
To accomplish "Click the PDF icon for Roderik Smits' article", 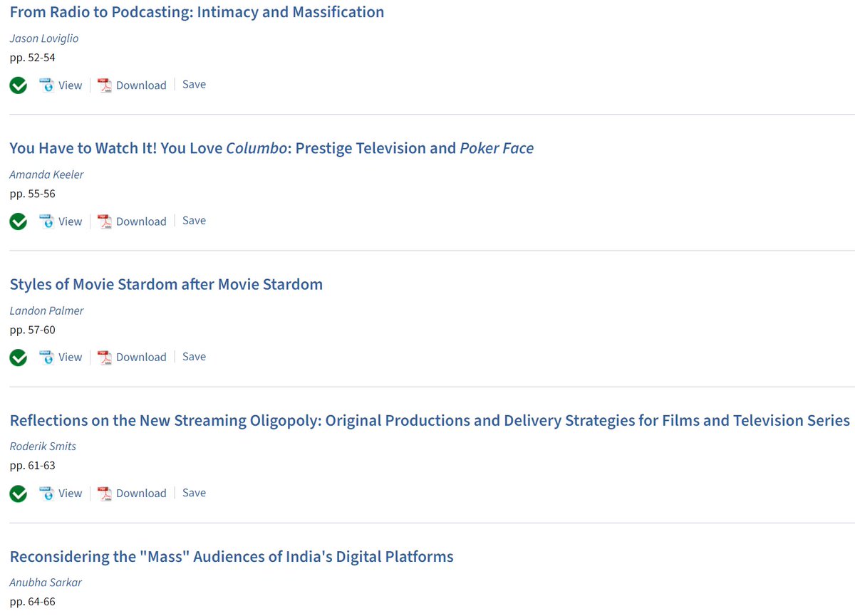I will click(x=105, y=493).
